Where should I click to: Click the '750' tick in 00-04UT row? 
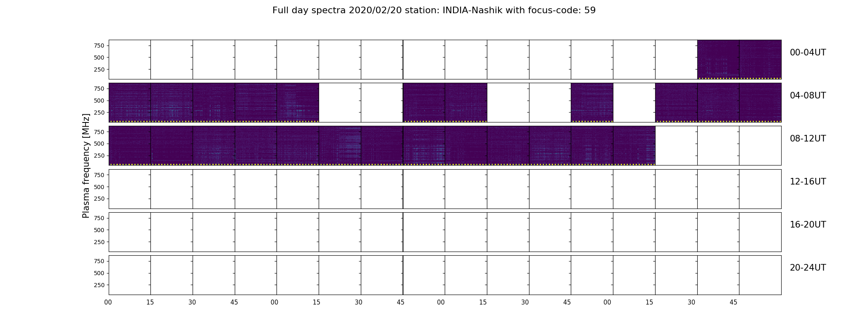point(99,46)
